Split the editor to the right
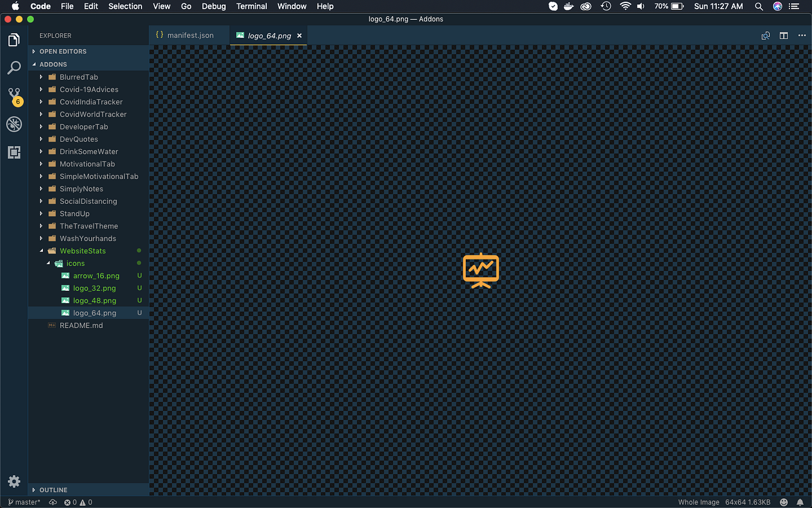Screen dimensions: 812x508 tap(784, 35)
